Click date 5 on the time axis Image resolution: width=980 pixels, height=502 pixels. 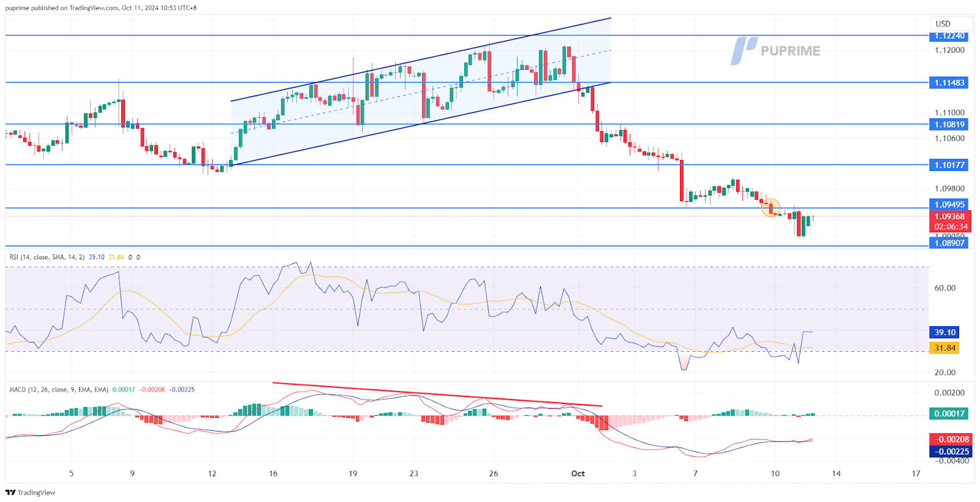click(x=71, y=473)
